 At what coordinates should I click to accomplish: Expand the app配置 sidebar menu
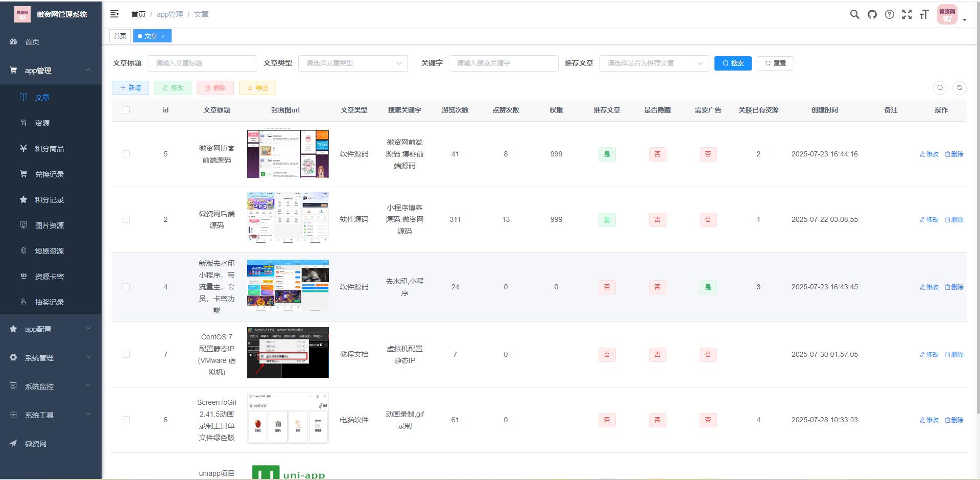pyautogui.click(x=51, y=329)
